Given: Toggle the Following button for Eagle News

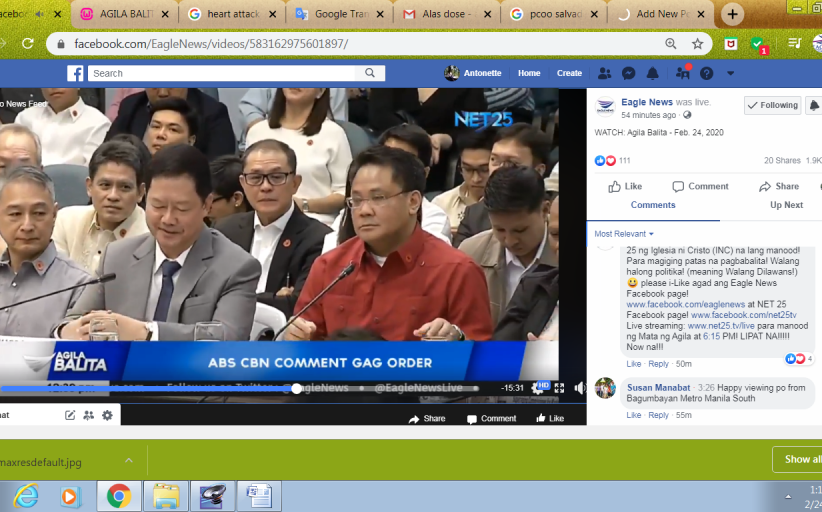Looking at the screenshot, I should click(773, 105).
